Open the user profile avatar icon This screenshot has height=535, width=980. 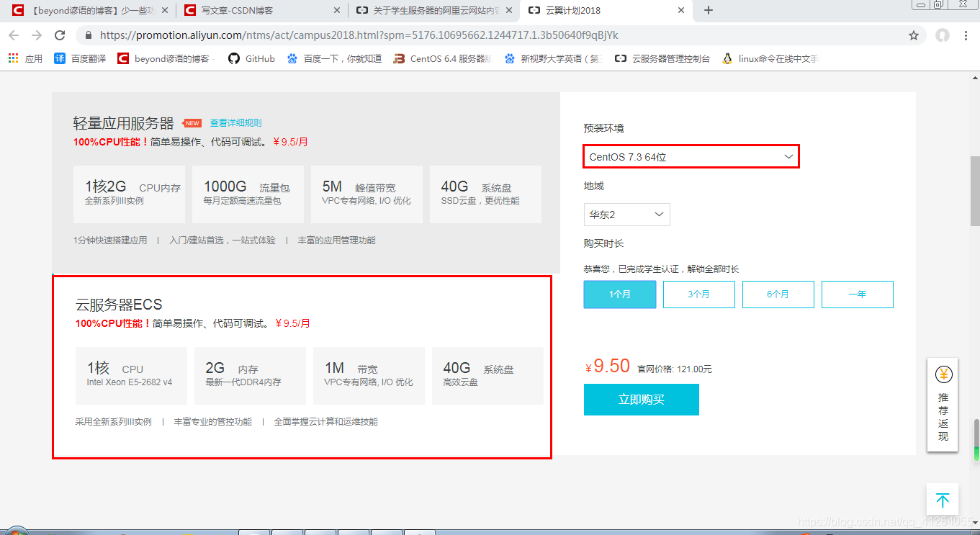(x=943, y=35)
